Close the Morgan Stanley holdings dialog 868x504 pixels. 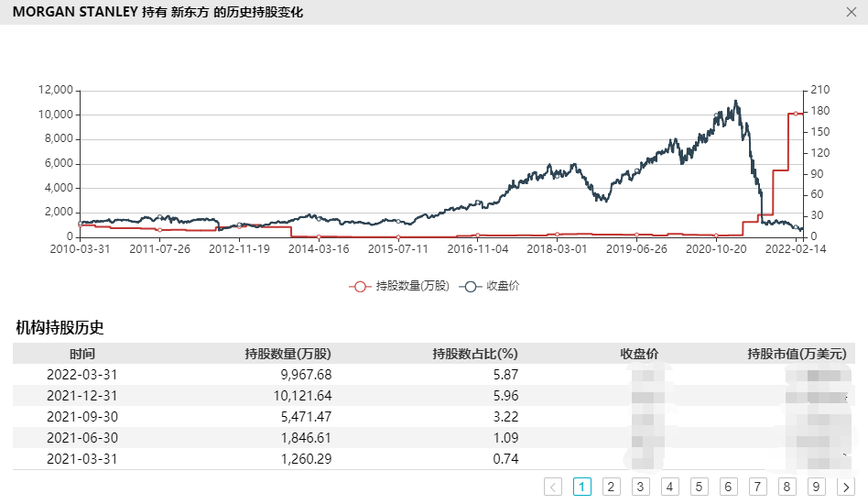click(851, 12)
